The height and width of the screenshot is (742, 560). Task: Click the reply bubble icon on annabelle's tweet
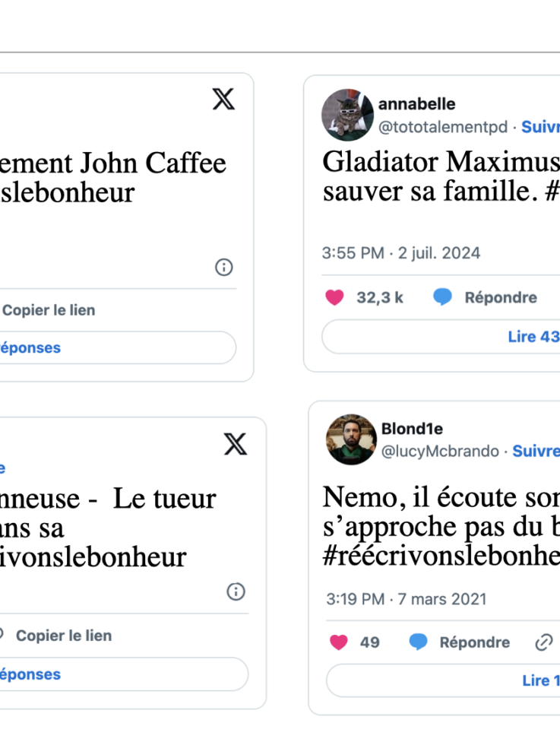pos(443,297)
